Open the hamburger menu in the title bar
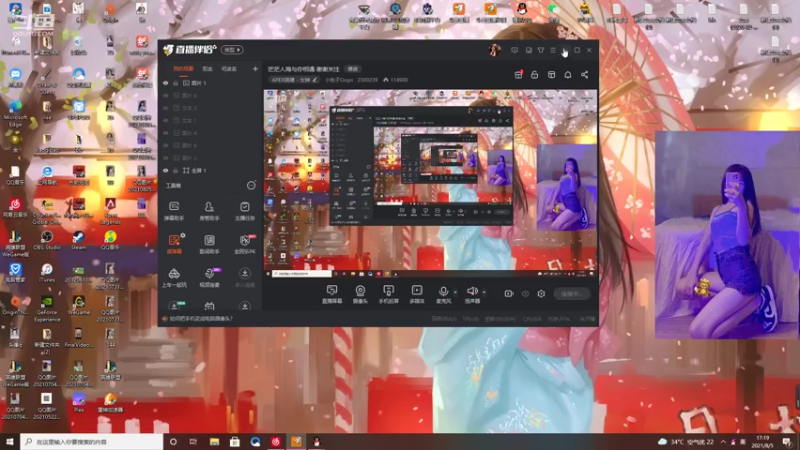Viewport: 800px width, 450px height. 553,50
